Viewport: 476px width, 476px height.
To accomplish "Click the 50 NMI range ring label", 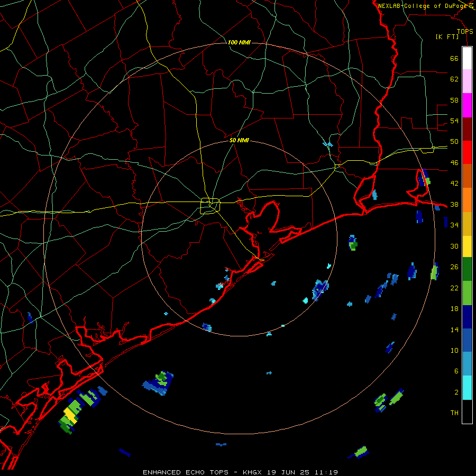I will click(239, 140).
